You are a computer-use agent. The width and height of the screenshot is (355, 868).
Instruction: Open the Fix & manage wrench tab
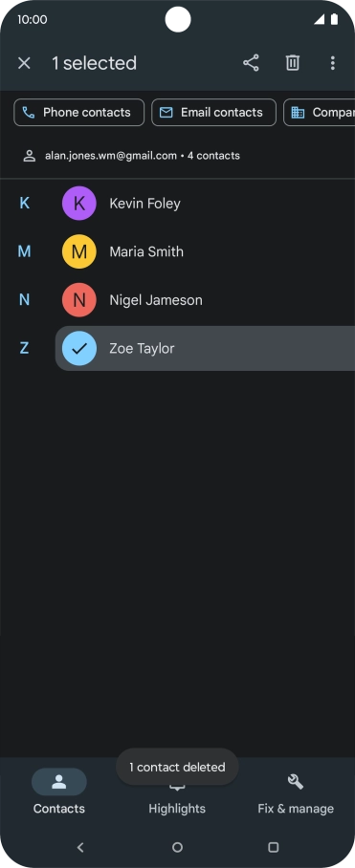click(x=296, y=792)
